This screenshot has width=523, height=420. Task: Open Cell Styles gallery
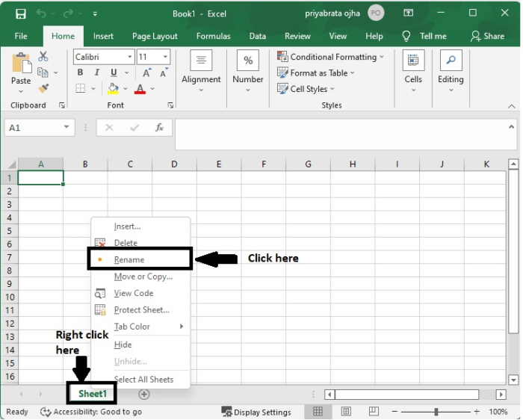[x=306, y=89]
